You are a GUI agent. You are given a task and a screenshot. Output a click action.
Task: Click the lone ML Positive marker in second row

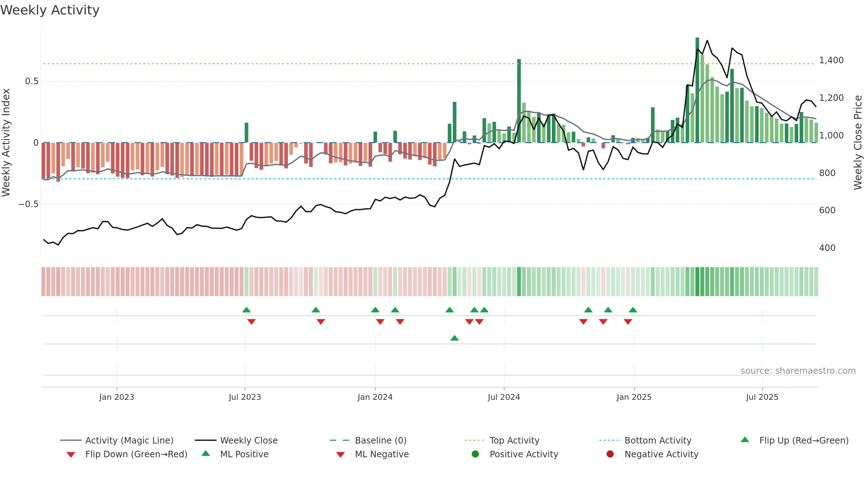tap(455, 338)
